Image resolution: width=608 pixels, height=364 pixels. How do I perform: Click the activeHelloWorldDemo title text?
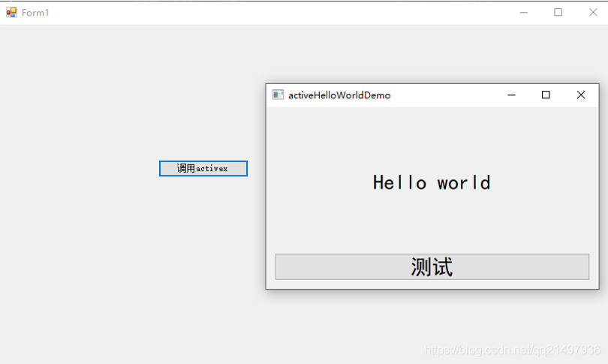(339, 95)
